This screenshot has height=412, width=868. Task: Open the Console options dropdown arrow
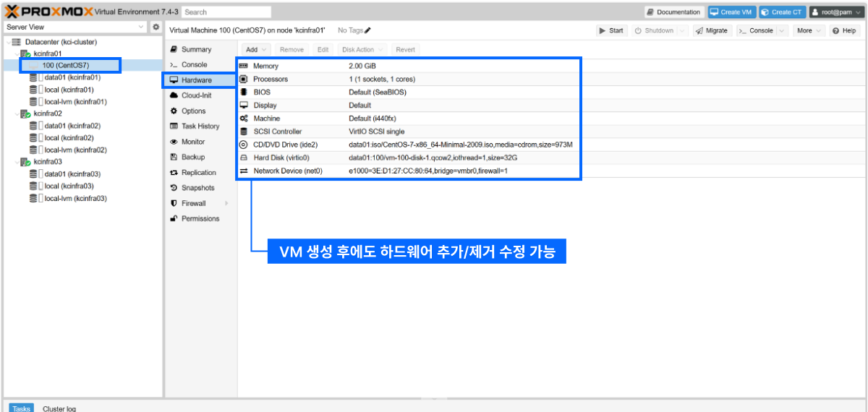point(782,30)
